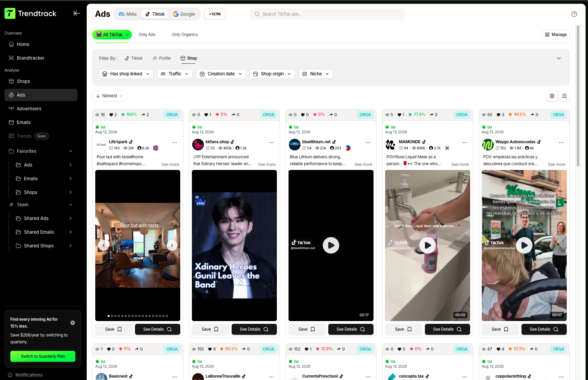Click Manage button
Viewport: 588px width, 380px height.
[556, 35]
